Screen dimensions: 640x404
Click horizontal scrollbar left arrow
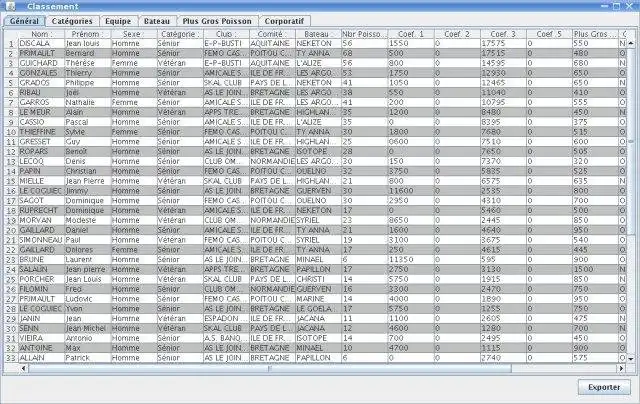coord(23,368)
